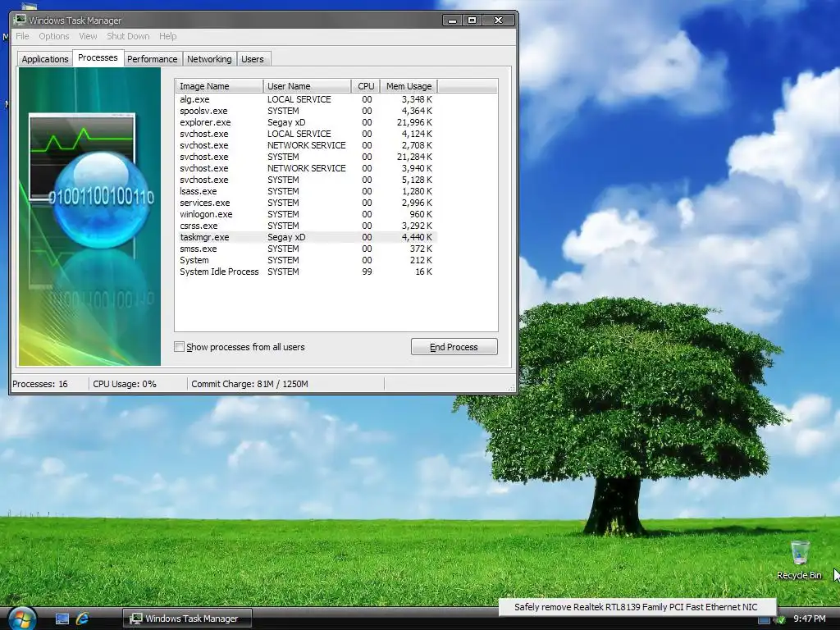Switch to the Applications tab
Screen dimensions: 840x630
click(x=45, y=59)
